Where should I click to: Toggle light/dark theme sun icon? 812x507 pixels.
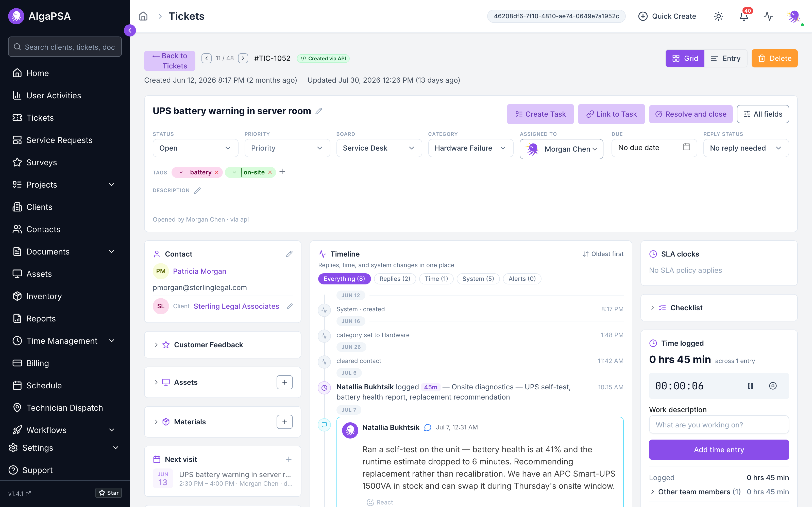(718, 16)
